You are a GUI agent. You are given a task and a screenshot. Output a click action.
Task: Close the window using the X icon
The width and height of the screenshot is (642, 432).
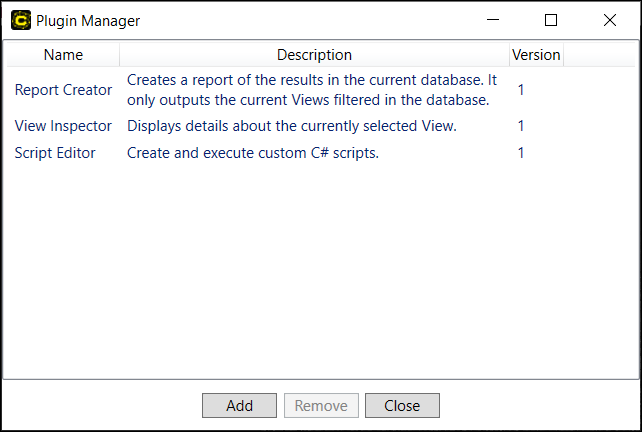pyautogui.click(x=609, y=20)
